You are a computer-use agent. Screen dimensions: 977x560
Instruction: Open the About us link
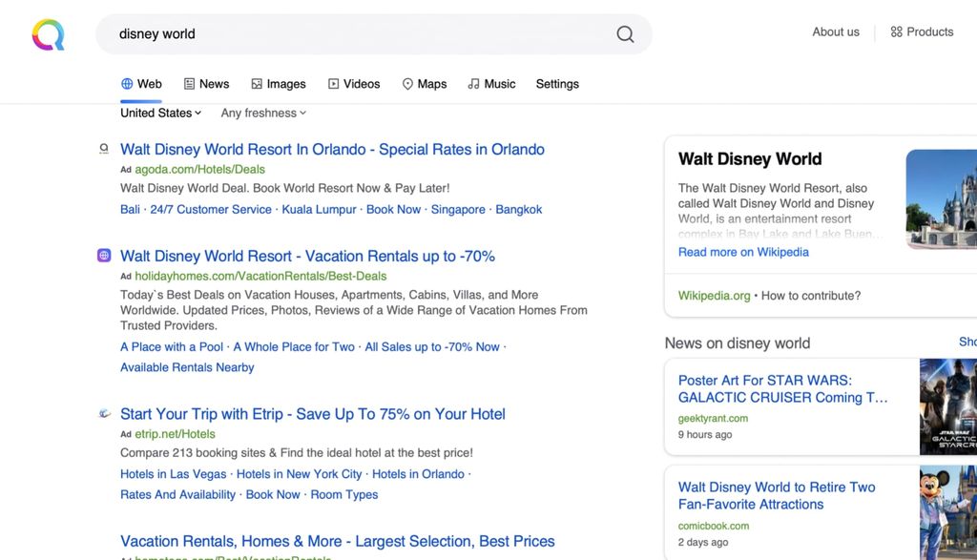pos(836,31)
